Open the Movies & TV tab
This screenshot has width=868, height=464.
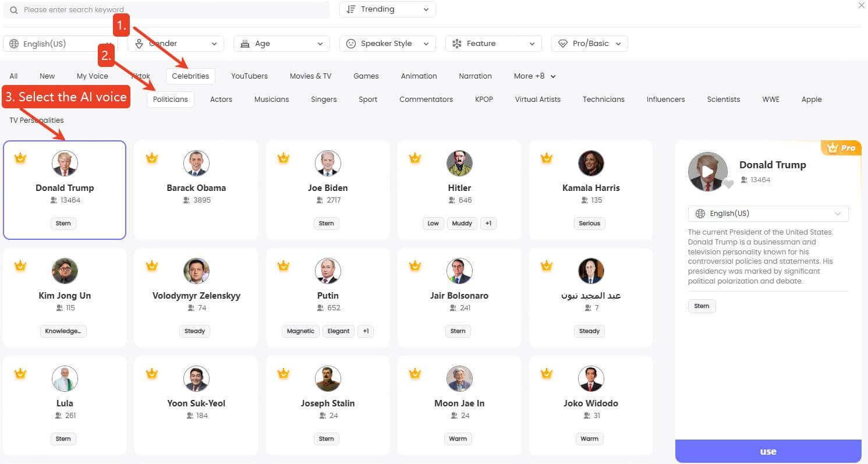[x=310, y=76]
